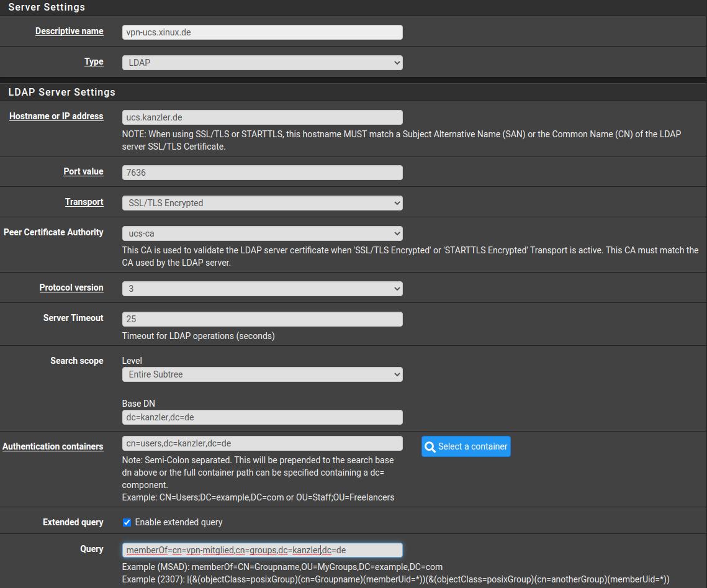Open the Type dropdown showing LDAP
Viewport: 707px width, 588px height.
[262, 63]
